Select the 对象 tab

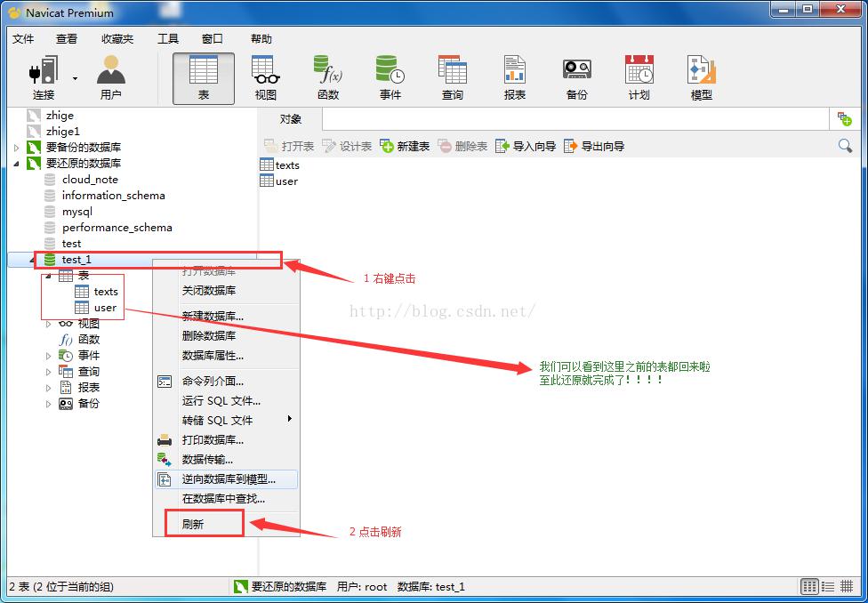(x=291, y=118)
